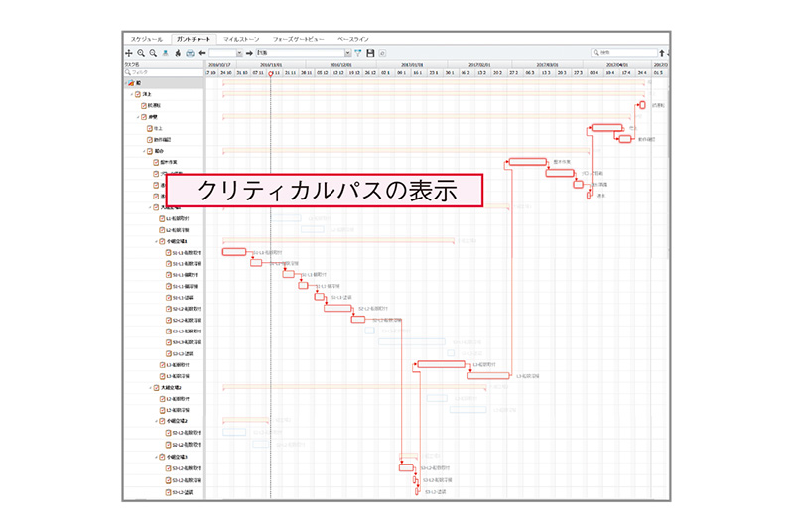Open the date dropdown beside left arrow

pyautogui.click(x=238, y=52)
